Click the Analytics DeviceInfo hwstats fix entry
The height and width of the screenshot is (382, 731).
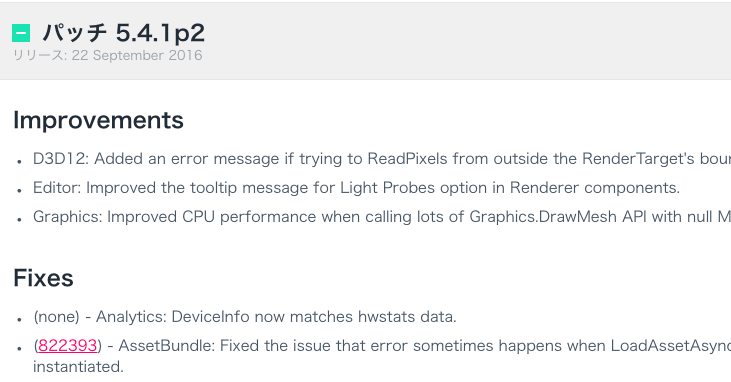click(245, 317)
